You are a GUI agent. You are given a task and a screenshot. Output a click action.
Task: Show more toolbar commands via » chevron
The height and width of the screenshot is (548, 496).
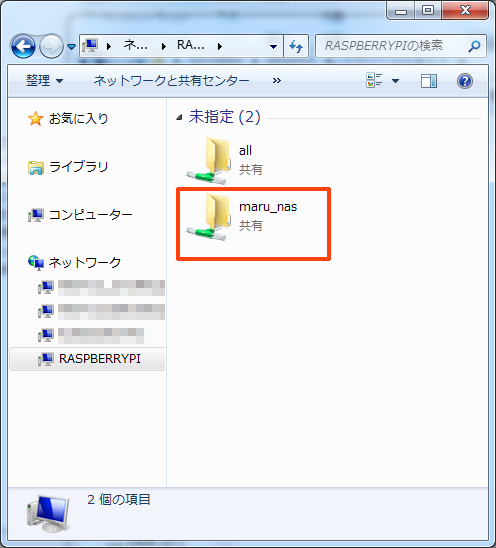coord(276,81)
